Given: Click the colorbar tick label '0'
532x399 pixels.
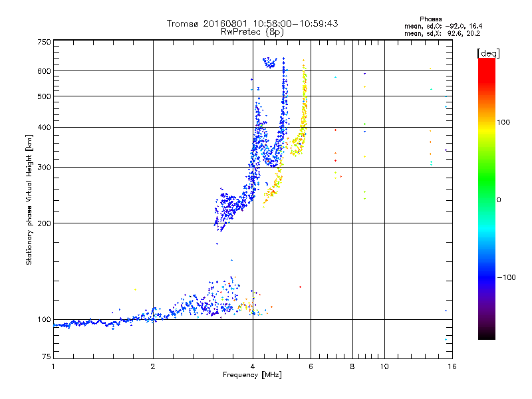Looking at the screenshot, I should tap(499, 199).
